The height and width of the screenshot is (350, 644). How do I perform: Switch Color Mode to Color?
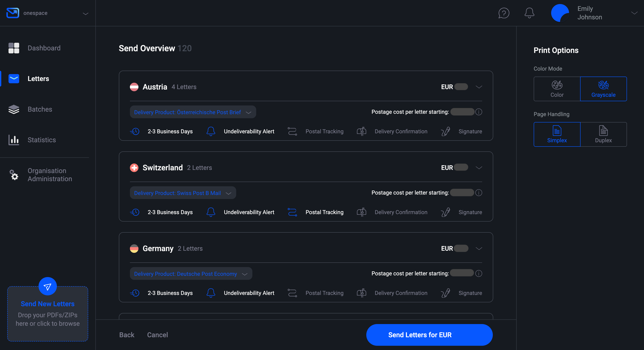[557, 89]
